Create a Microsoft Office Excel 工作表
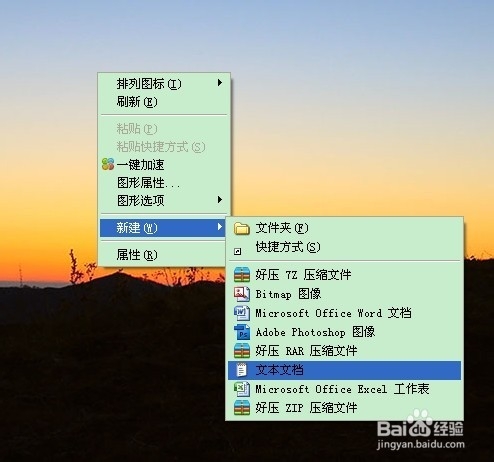This screenshot has width=494, height=462. 344,389
